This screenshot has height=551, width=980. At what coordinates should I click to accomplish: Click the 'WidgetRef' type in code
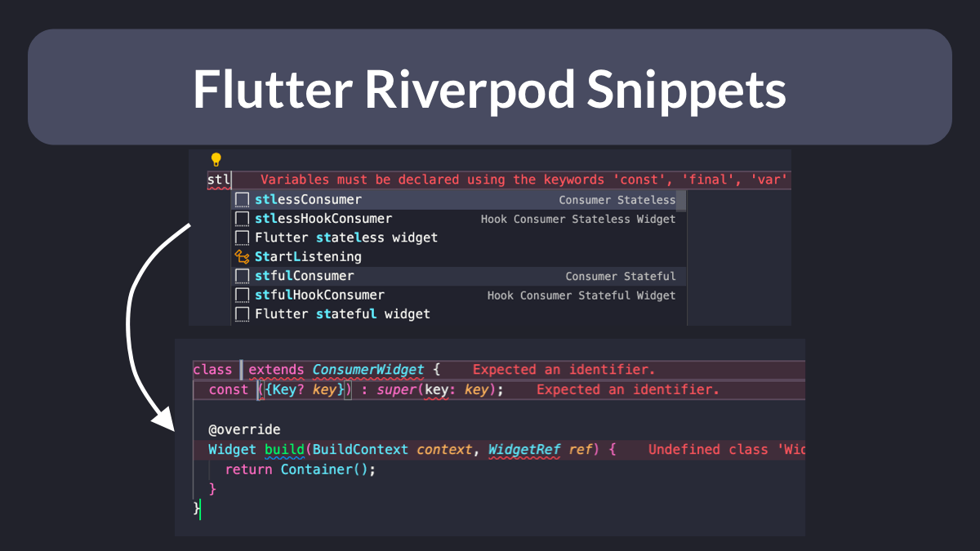click(x=524, y=449)
